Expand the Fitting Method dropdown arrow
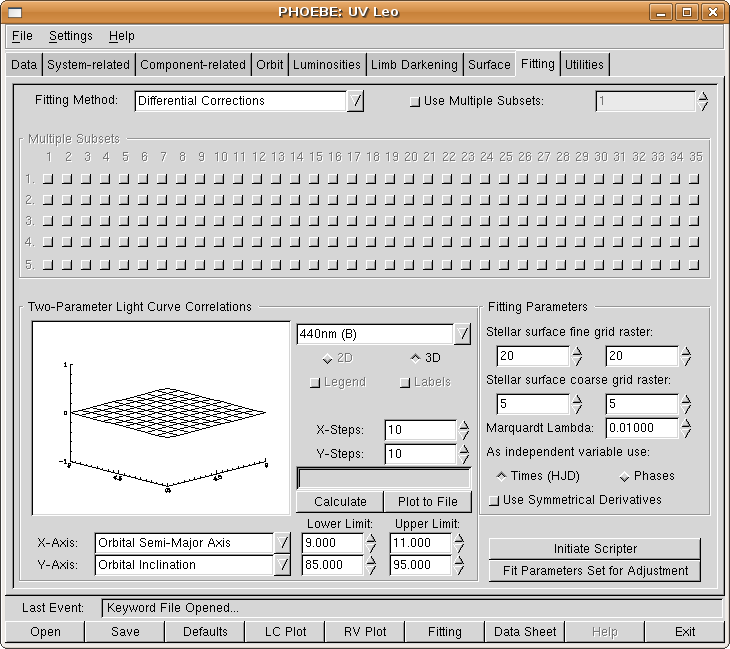Viewport: 730px width, 649px height. tap(355, 101)
